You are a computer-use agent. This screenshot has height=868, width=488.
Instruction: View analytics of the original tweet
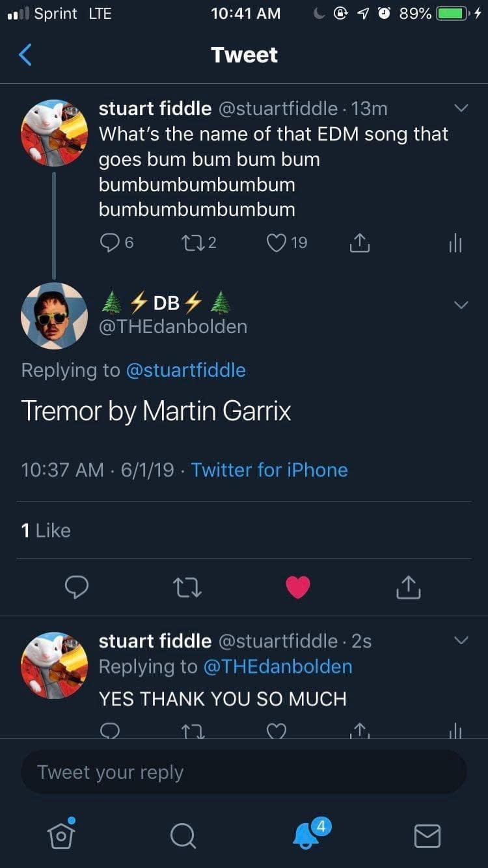[x=455, y=243]
